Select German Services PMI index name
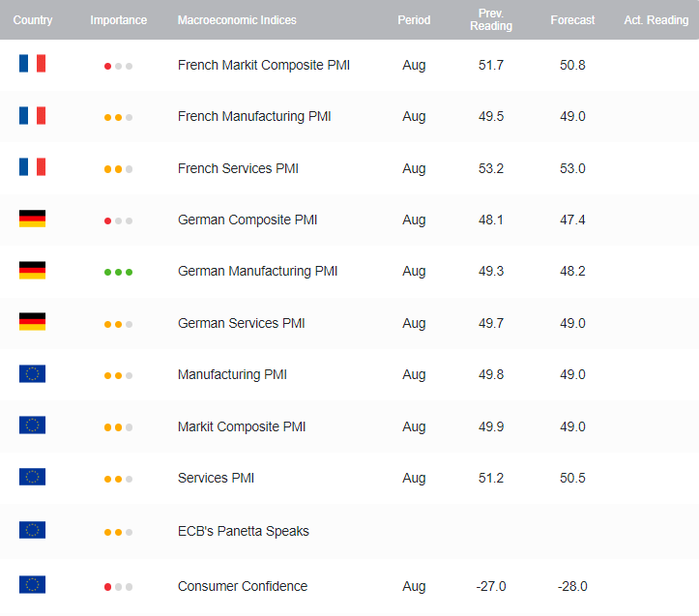699x616 pixels. click(241, 323)
